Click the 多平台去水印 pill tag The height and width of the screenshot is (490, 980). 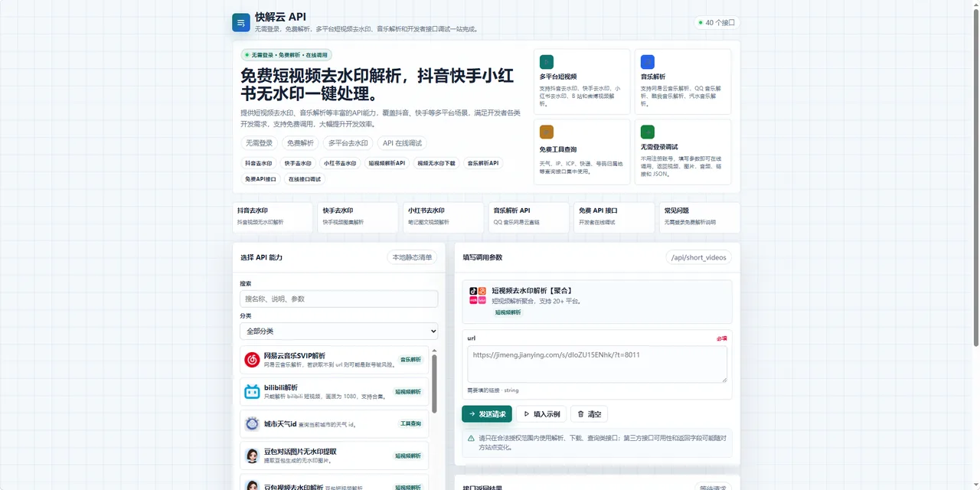coord(348,143)
